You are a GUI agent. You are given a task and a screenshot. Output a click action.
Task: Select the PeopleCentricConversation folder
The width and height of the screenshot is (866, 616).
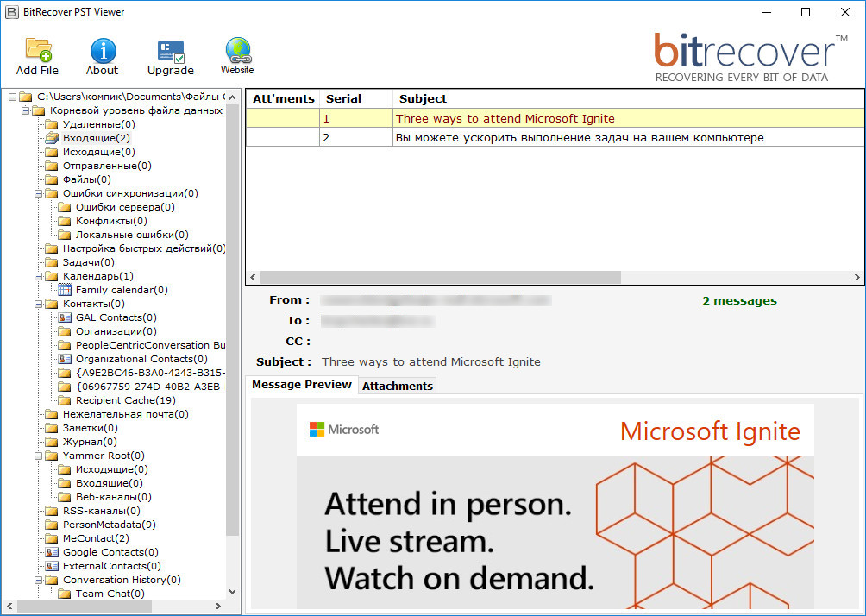tap(150, 345)
